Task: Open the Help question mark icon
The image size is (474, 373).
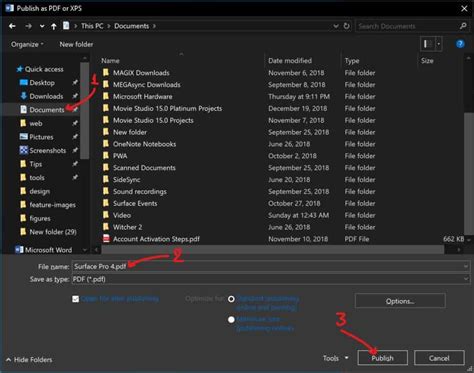Action: [x=460, y=44]
